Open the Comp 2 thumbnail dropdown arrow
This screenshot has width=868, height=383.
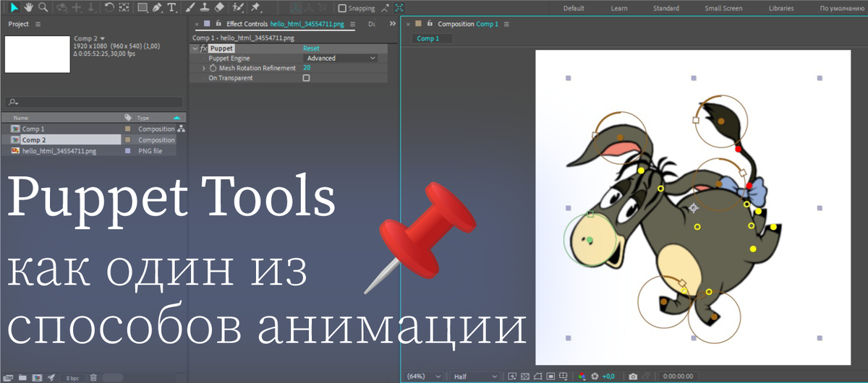tap(102, 38)
